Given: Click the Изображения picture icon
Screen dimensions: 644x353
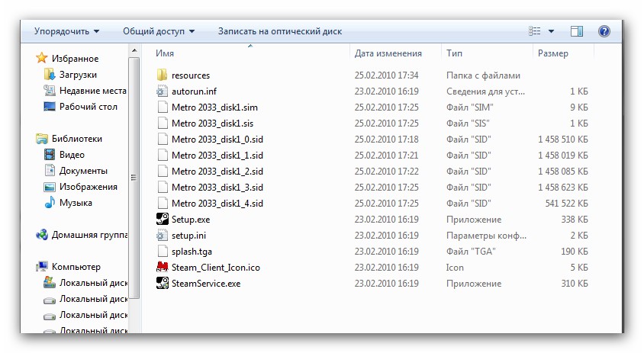Looking at the screenshot, I should click(50, 187).
